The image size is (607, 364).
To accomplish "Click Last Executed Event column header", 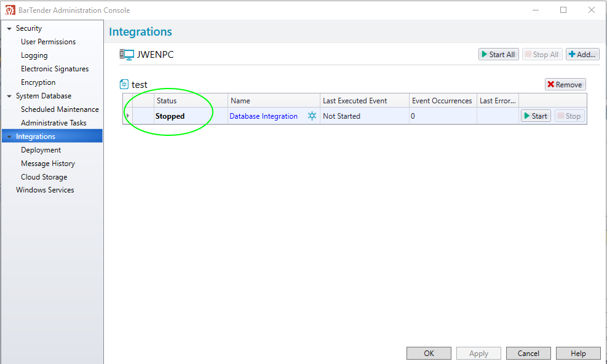I will click(x=365, y=101).
